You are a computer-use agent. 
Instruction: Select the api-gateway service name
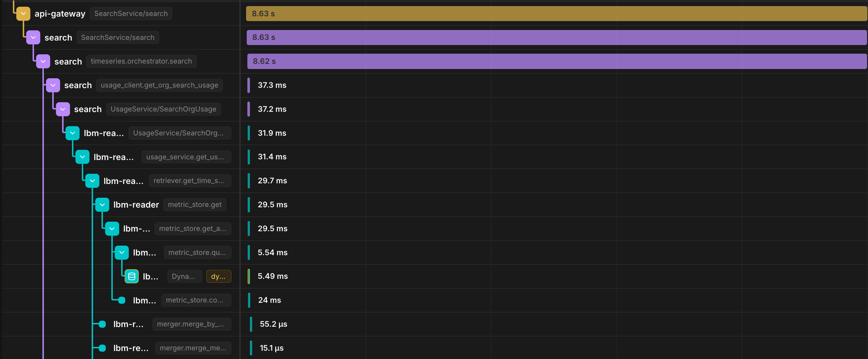60,14
